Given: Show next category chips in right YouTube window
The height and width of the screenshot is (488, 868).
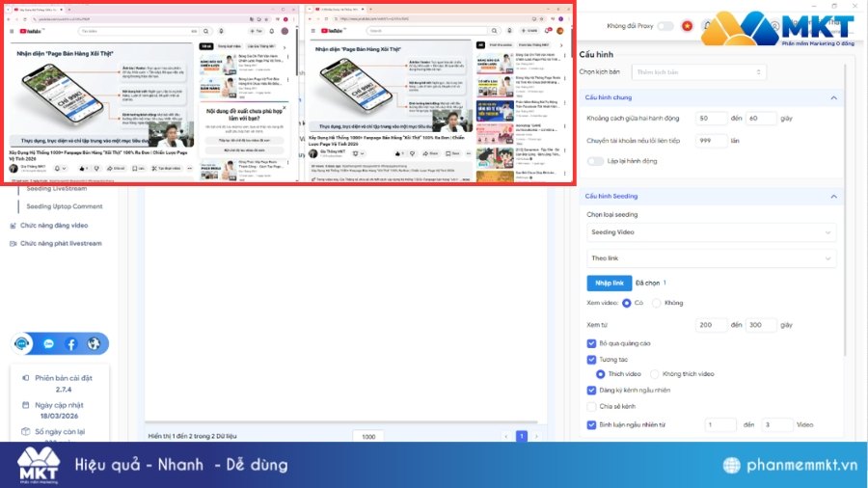Looking at the screenshot, I should (x=560, y=44).
